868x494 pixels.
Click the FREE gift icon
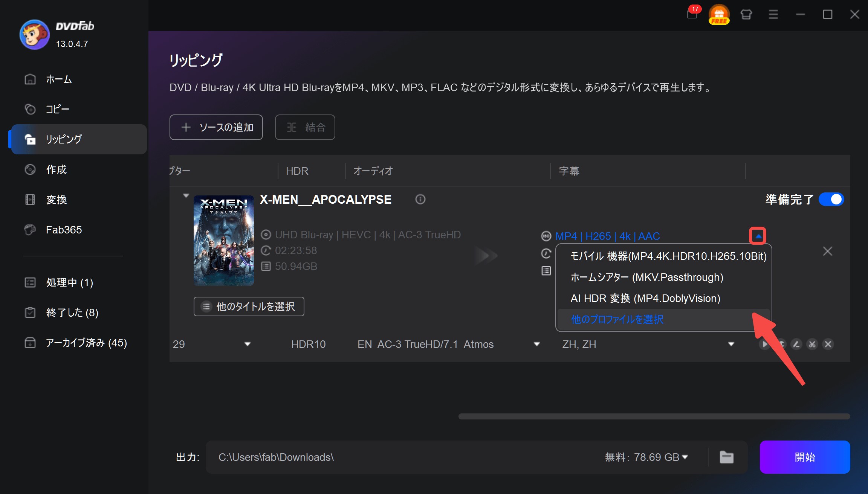[719, 14]
